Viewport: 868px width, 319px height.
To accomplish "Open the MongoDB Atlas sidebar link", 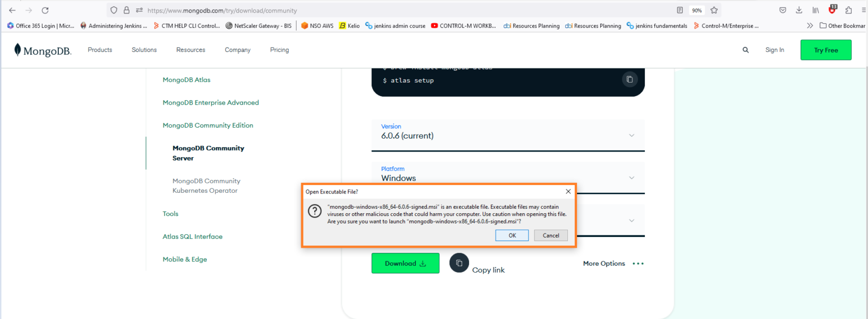I will 186,80.
